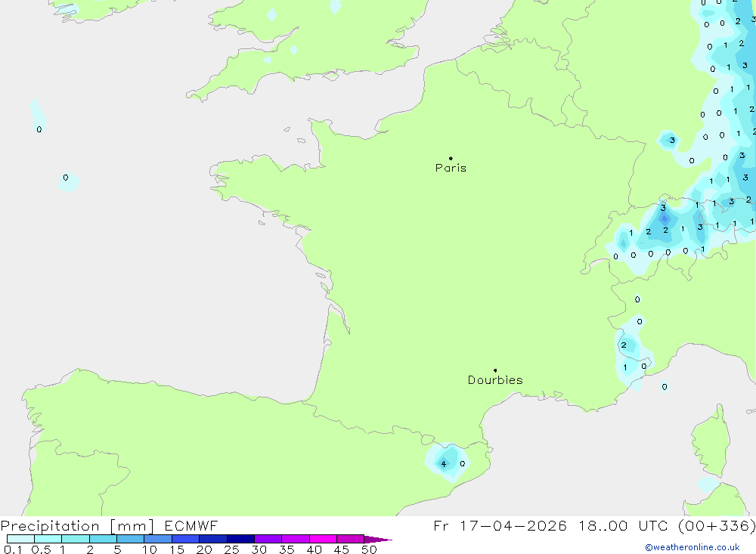Click the precipitation value 4 near Pyrenees
Image resolution: width=756 pixels, height=554 pixels.
click(x=444, y=464)
